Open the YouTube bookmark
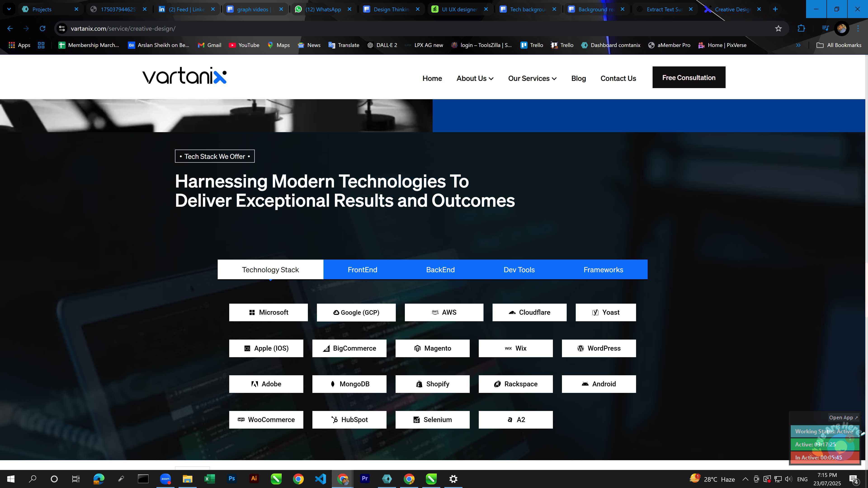 (244, 45)
